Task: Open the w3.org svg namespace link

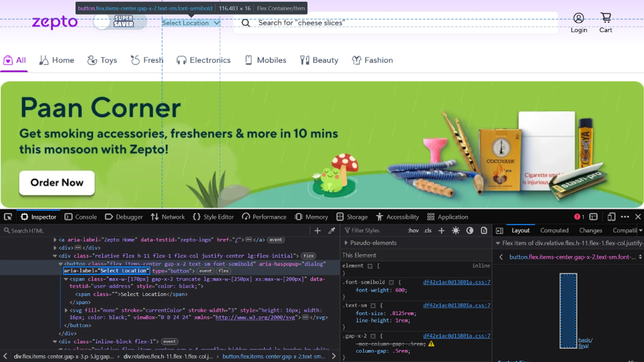Action: (255, 317)
